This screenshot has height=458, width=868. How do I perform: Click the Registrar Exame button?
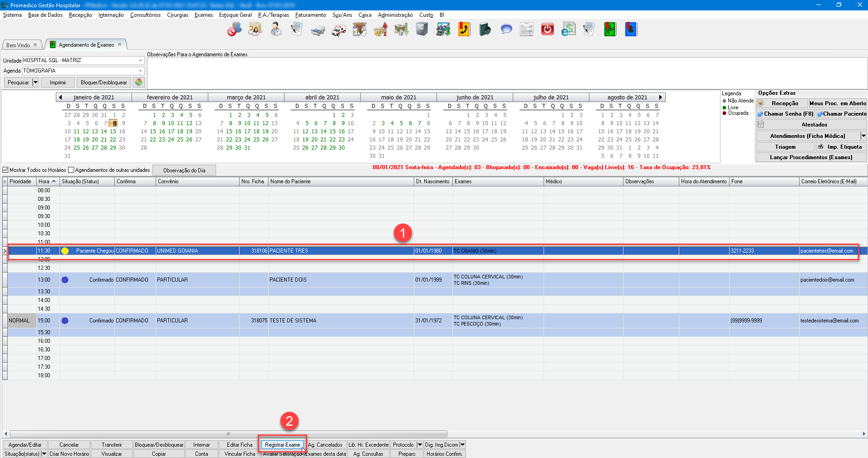tap(282, 445)
